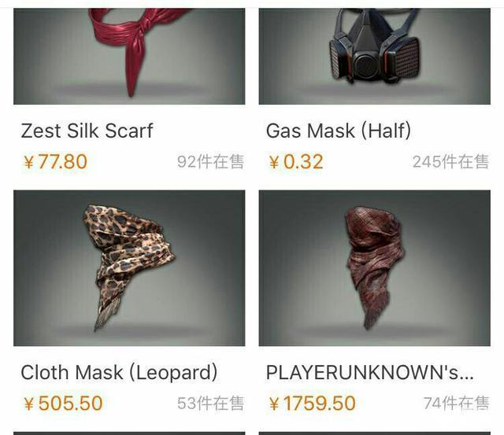Select the Gas Mask (Half) title
The width and height of the screenshot is (504, 435).
pos(339,131)
